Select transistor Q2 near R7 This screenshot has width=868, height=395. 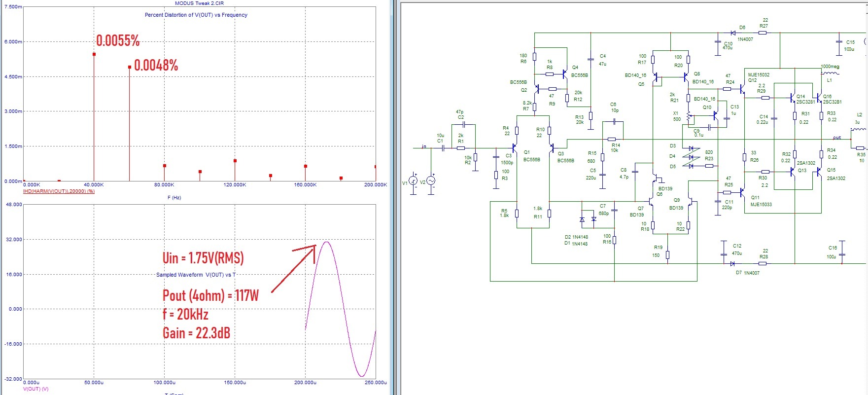(x=537, y=89)
